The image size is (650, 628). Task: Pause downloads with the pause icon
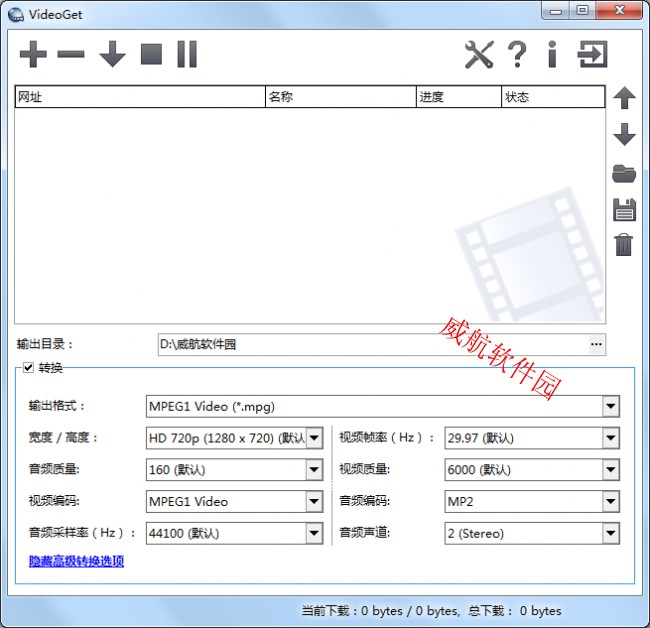pos(187,54)
